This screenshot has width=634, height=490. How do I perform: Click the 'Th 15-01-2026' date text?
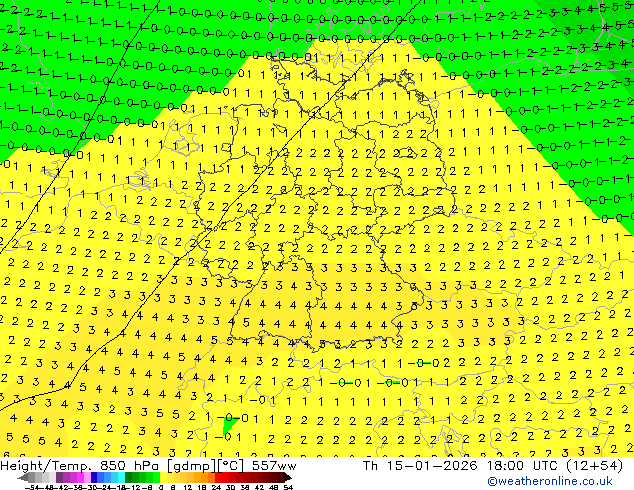pyautogui.click(x=420, y=466)
